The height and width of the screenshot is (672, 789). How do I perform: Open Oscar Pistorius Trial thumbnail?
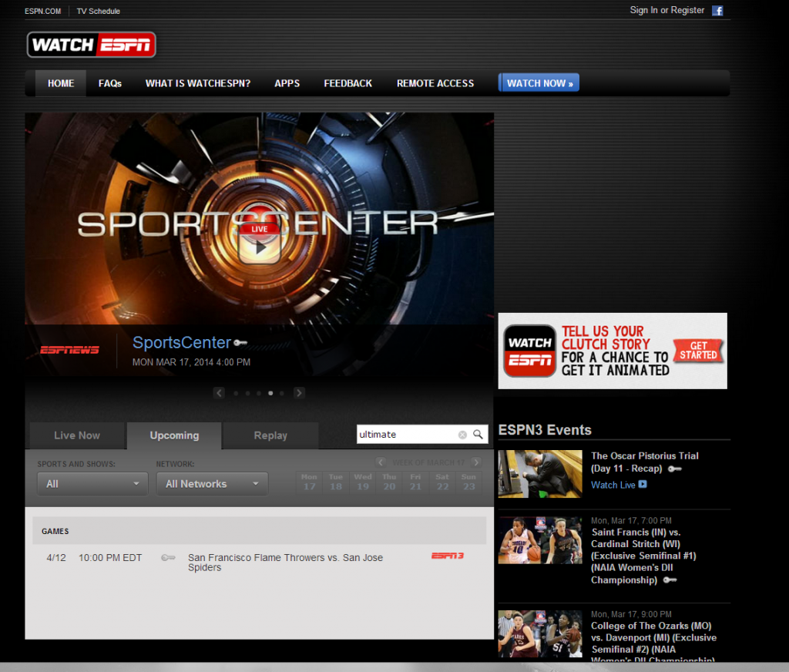tap(540, 474)
